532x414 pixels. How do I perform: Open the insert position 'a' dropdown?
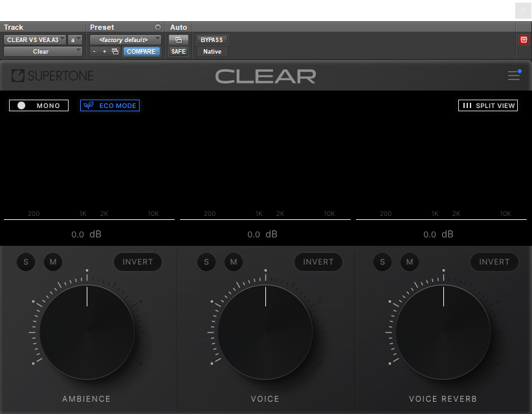coord(75,40)
